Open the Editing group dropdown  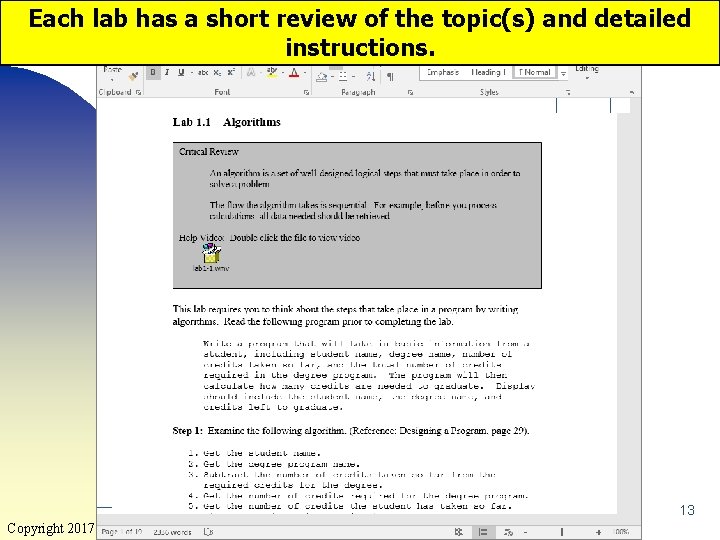[587, 72]
